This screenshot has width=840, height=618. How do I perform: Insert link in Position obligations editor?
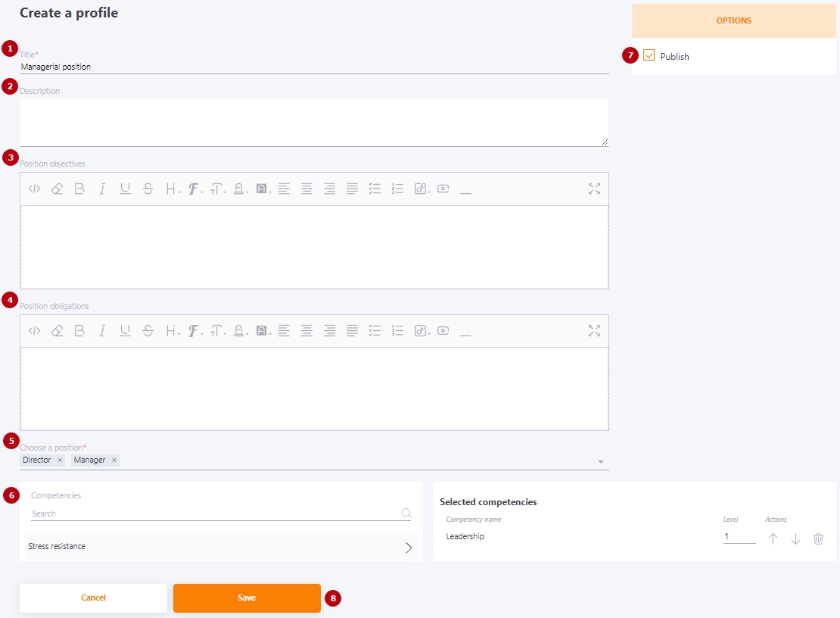pyautogui.click(x=422, y=331)
